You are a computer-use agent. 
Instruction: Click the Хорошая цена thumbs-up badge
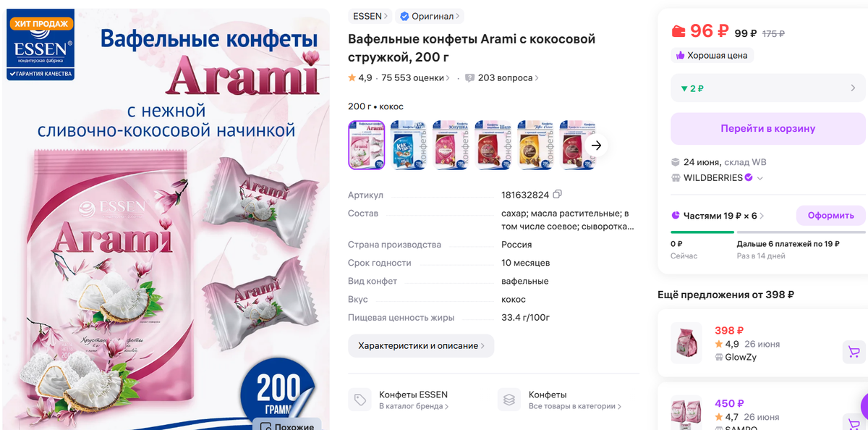(x=712, y=55)
